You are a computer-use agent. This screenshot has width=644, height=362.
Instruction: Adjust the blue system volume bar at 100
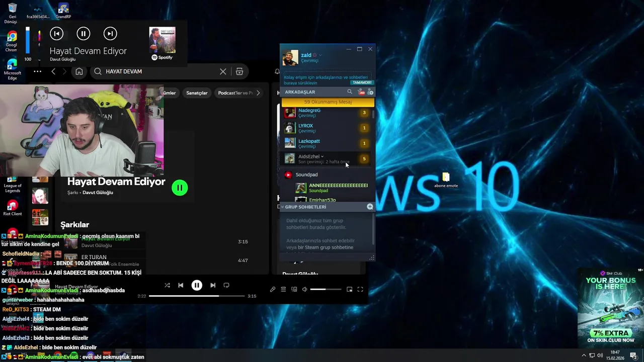(x=28, y=40)
